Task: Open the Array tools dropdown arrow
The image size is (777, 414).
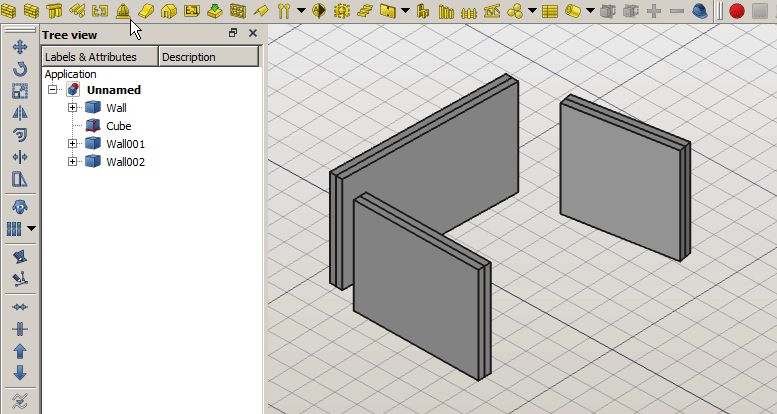Action: tap(31, 229)
